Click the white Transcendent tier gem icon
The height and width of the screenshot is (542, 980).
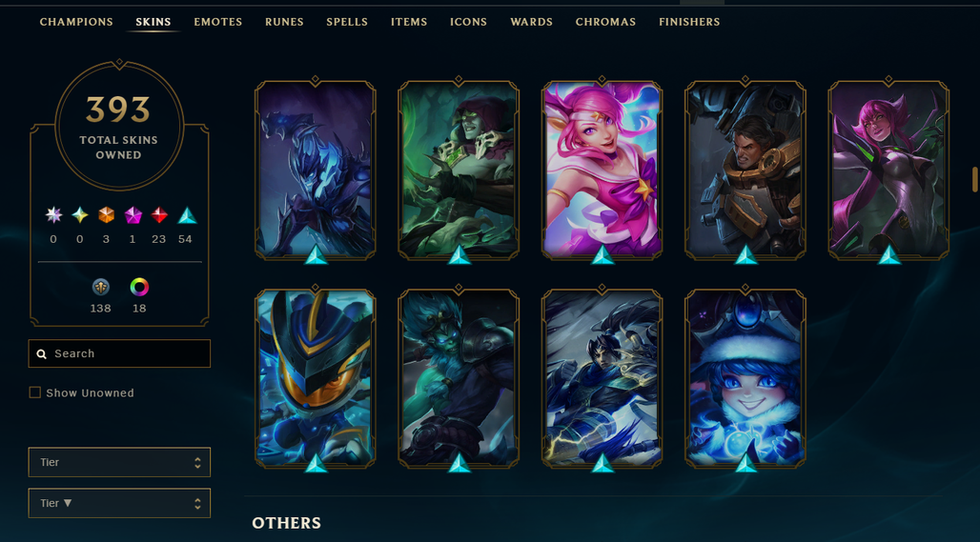coord(53,215)
